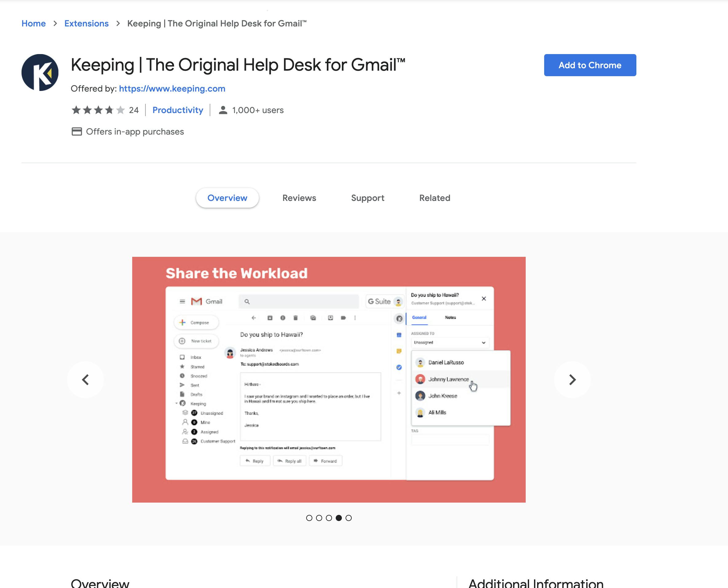
Task: Click the 1,000+ users text
Action: 258,110
